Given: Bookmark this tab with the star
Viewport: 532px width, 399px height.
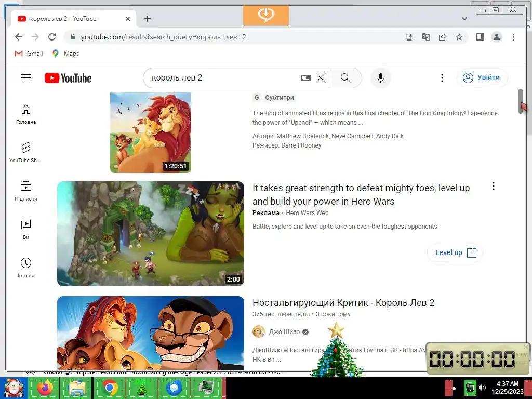Looking at the screenshot, I should 459,37.
